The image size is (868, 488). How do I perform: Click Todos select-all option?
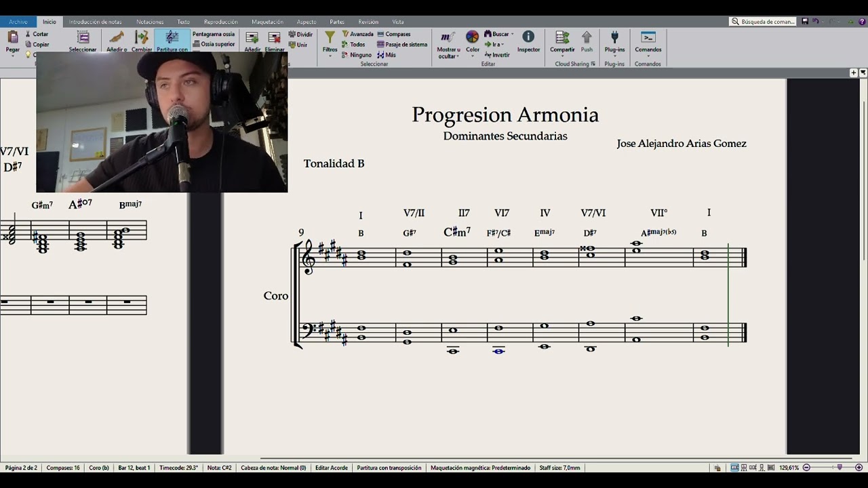[x=353, y=45]
